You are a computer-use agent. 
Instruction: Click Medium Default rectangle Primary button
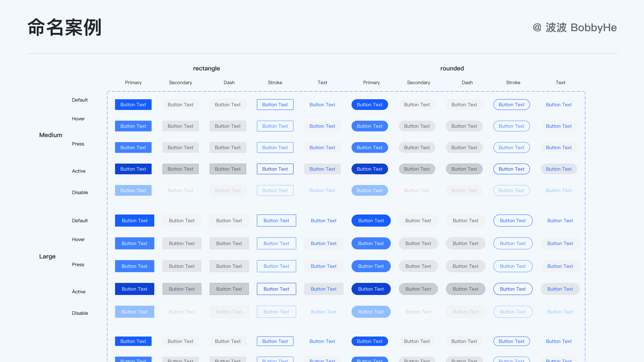[x=133, y=105]
